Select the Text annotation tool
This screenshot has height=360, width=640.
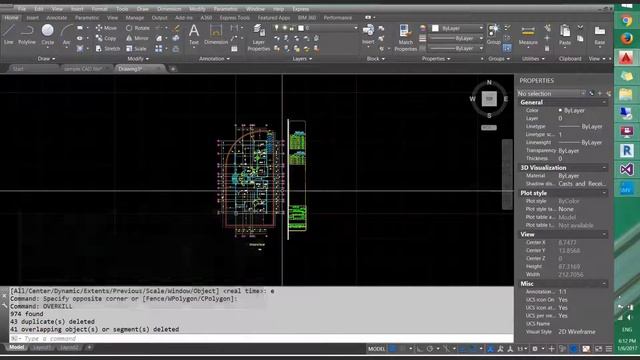point(194,34)
